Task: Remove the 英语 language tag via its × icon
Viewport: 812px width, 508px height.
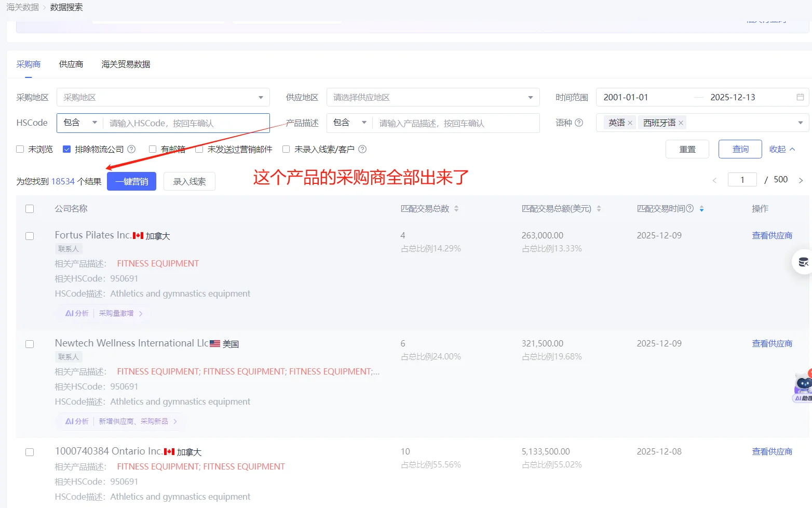Action: 630,123
